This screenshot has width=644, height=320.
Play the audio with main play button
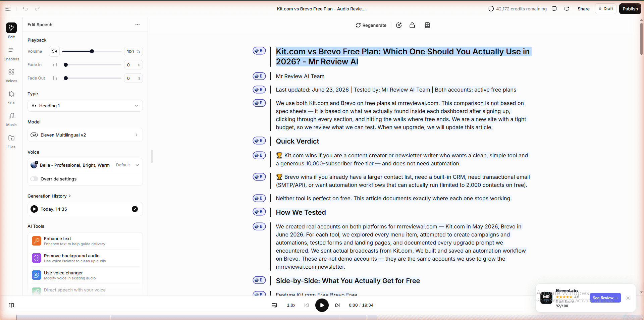point(322,305)
